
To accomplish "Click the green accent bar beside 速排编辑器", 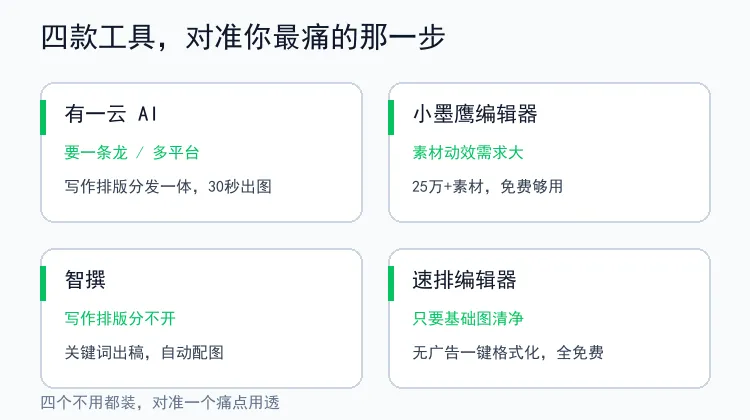I will [391, 284].
